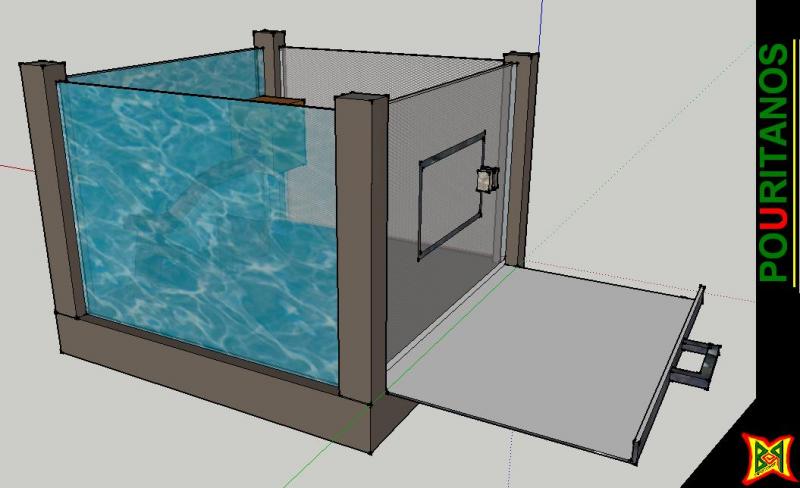Click the red-green logo emblem
Image resolution: width=800 pixels, height=488 pixels.
[x=765, y=457]
